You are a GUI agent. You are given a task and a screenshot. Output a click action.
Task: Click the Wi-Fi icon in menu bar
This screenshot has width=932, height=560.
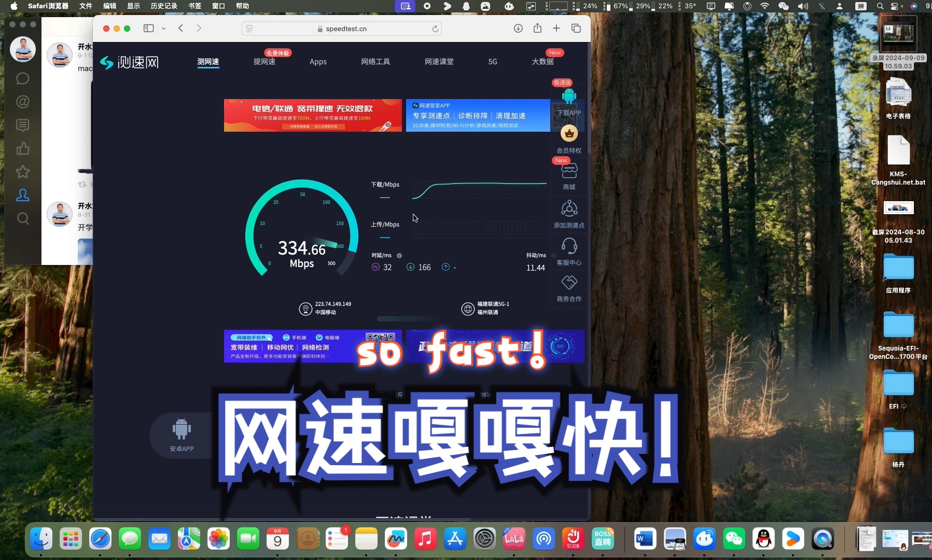tap(764, 6)
